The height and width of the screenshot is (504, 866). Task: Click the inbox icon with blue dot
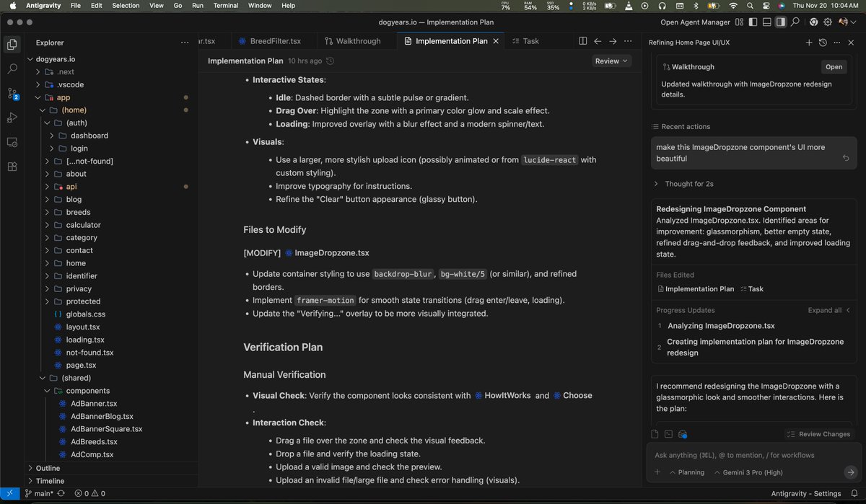click(683, 434)
